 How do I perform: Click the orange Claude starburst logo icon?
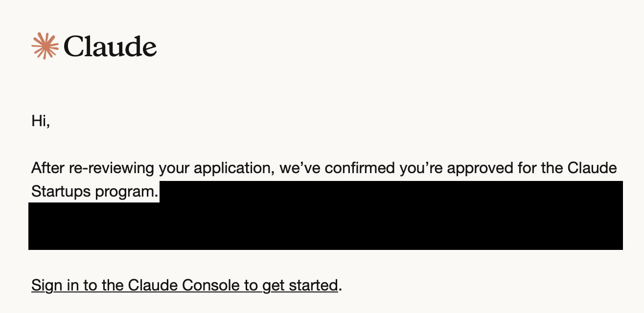(x=45, y=46)
